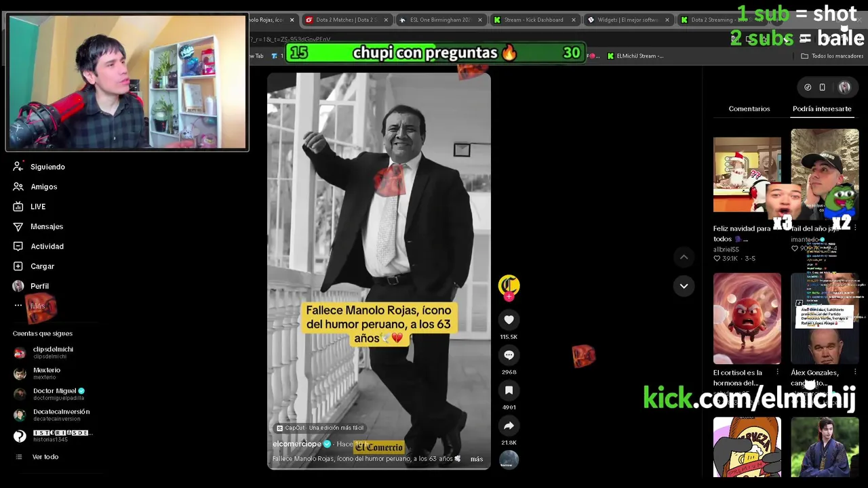Click the three-dots Más menu icon
868x488 pixels.
pos(18,306)
